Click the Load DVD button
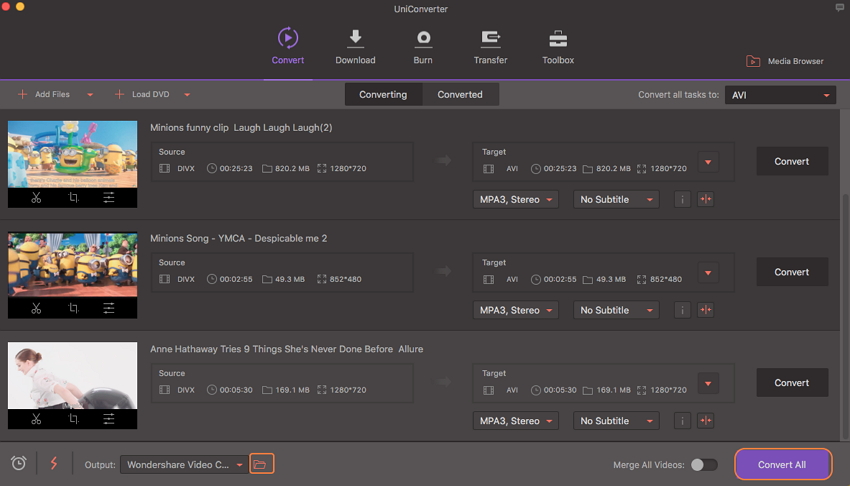 tap(142, 94)
